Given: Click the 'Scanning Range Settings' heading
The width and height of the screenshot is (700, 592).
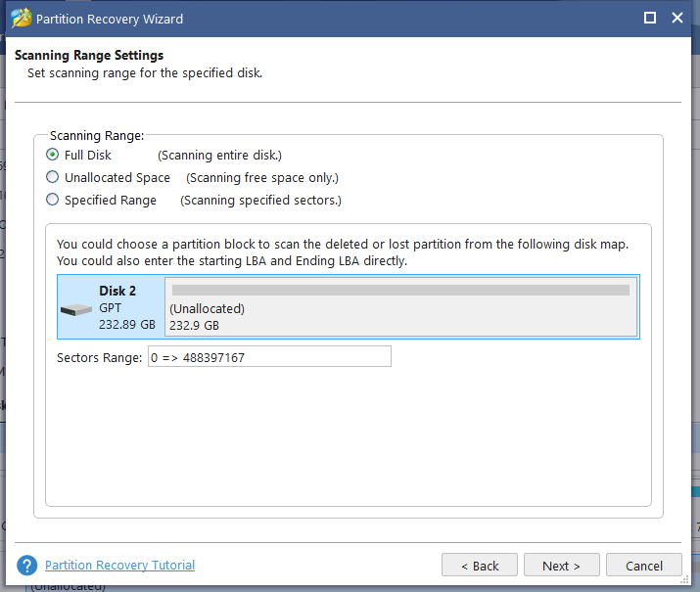Looking at the screenshot, I should tap(89, 56).
